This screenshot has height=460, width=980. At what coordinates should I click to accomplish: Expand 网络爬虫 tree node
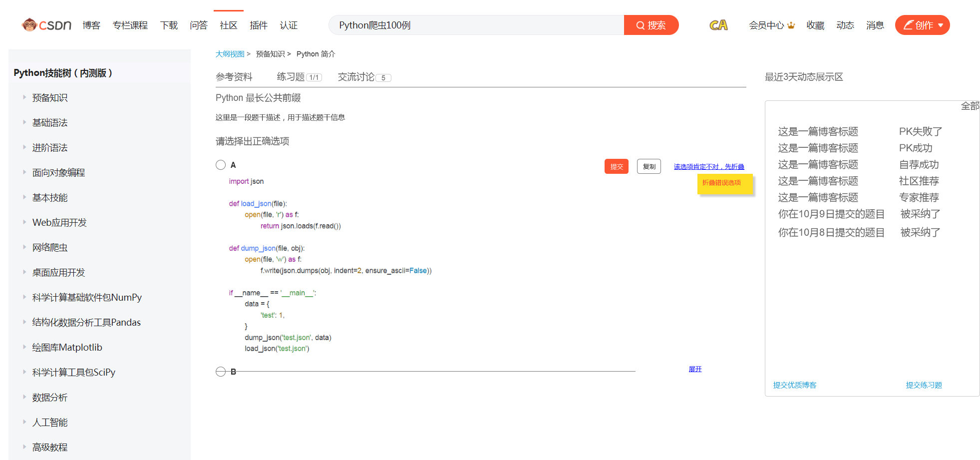point(24,247)
